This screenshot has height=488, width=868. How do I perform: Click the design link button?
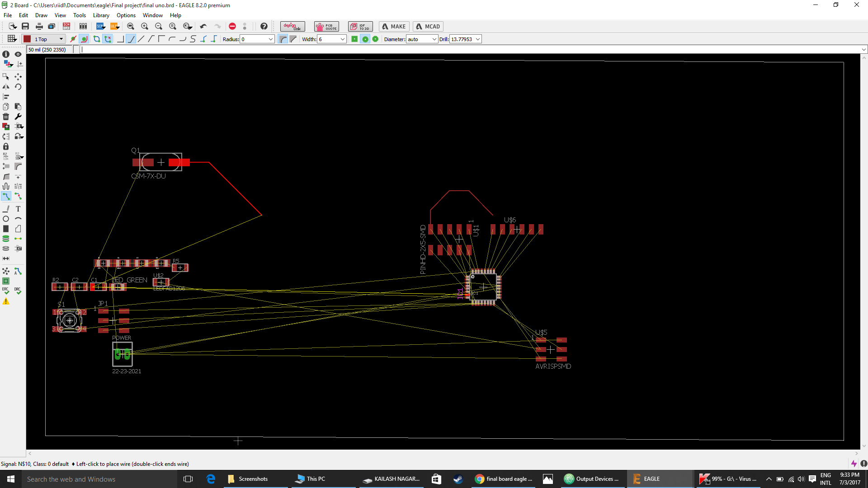click(292, 26)
